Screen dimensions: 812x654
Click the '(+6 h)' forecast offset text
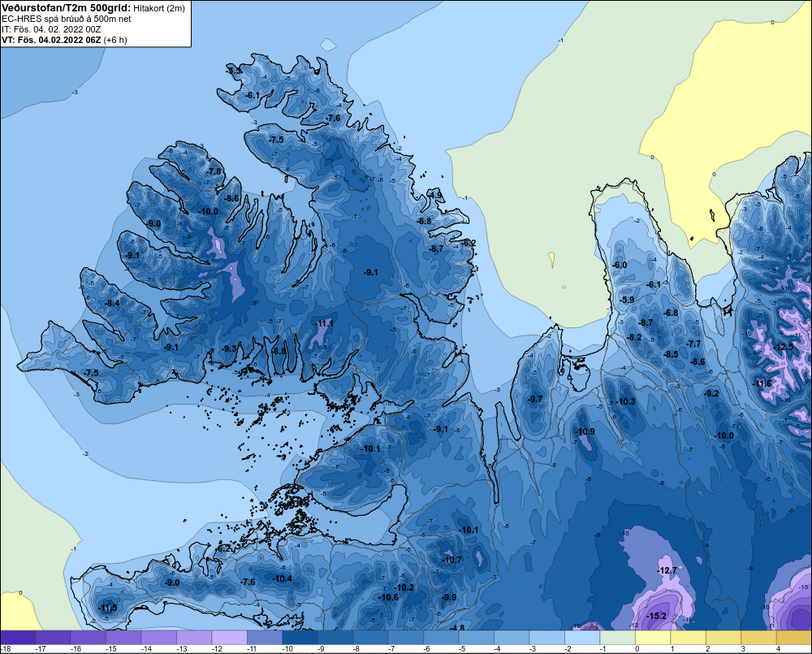click(x=115, y=40)
